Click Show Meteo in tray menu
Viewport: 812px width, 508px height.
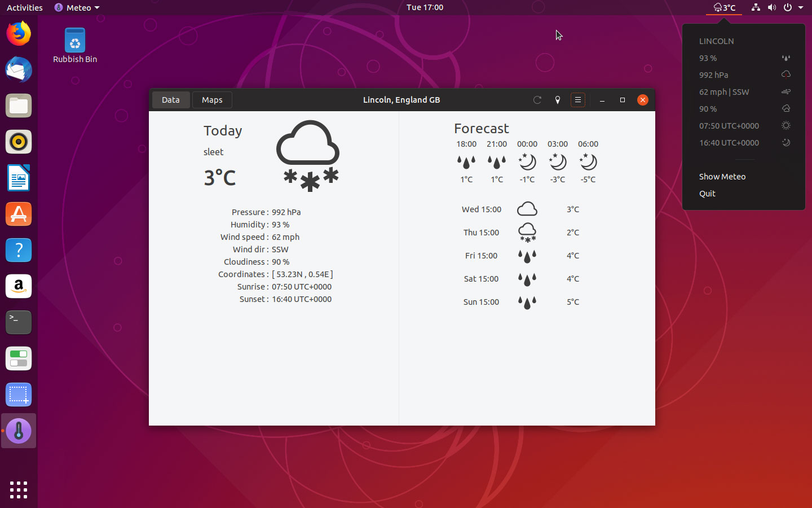722,177
